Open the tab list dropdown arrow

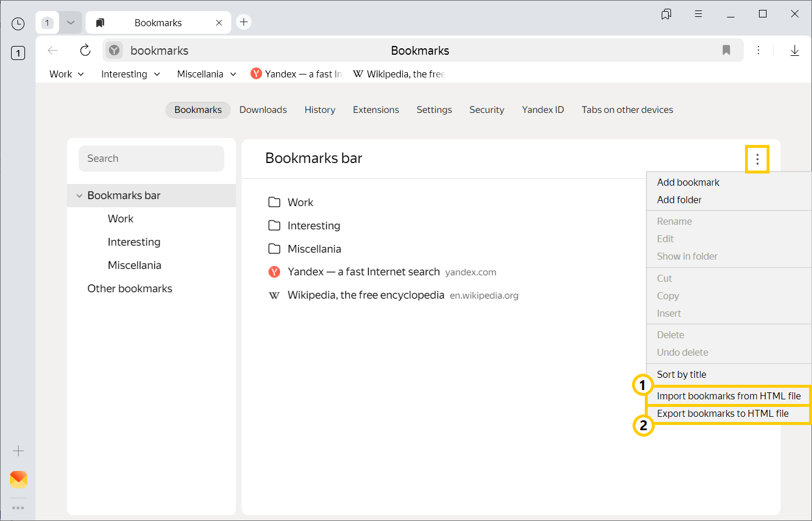(70, 23)
